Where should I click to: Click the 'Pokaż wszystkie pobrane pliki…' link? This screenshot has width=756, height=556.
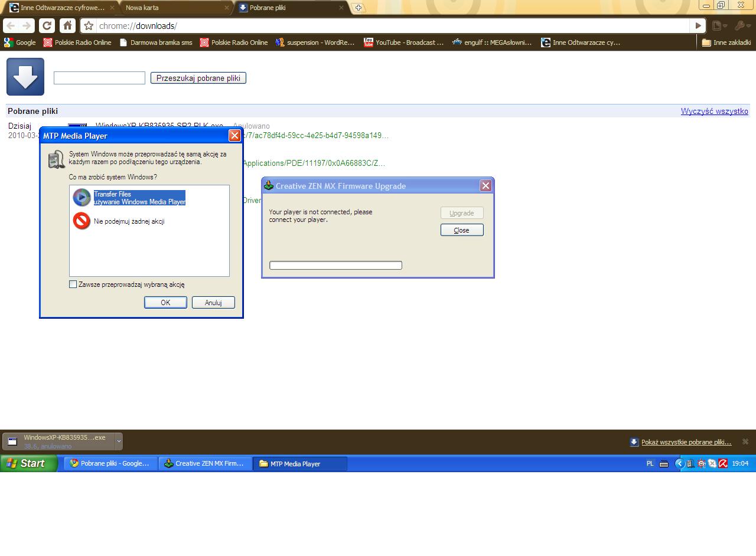pyautogui.click(x=686, y=442)
